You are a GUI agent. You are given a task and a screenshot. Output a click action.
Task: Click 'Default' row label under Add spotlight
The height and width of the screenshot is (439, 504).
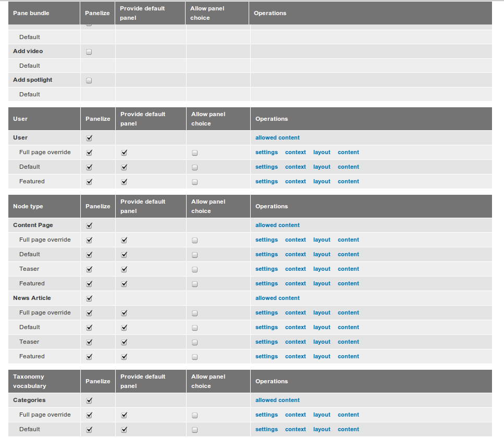[30, 94]
